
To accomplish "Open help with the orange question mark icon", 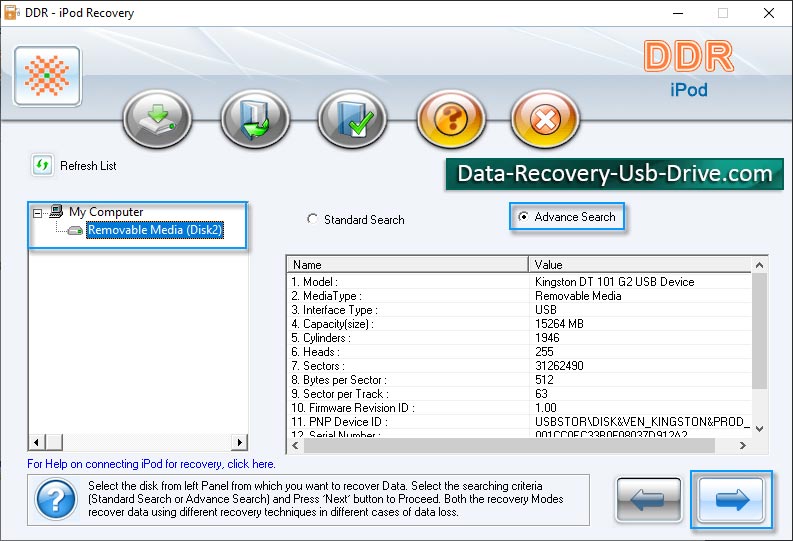I will tap(451, 119).
